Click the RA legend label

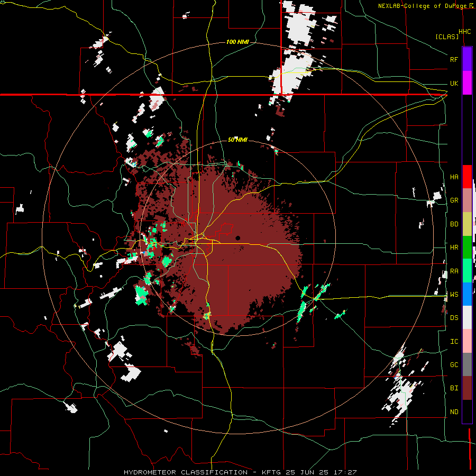454,271
